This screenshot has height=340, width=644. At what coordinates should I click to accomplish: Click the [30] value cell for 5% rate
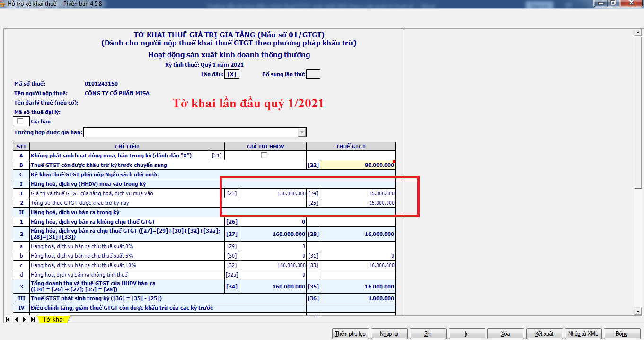273,256
